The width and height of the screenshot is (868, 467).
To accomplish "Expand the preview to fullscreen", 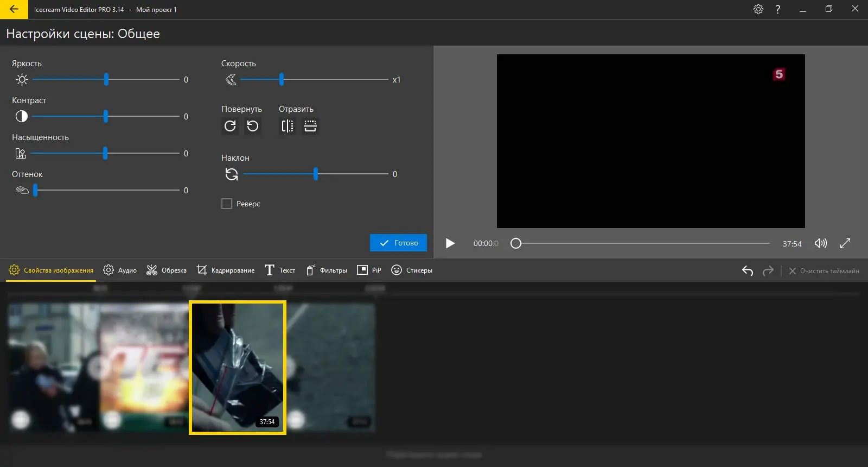I will [845, 243].
